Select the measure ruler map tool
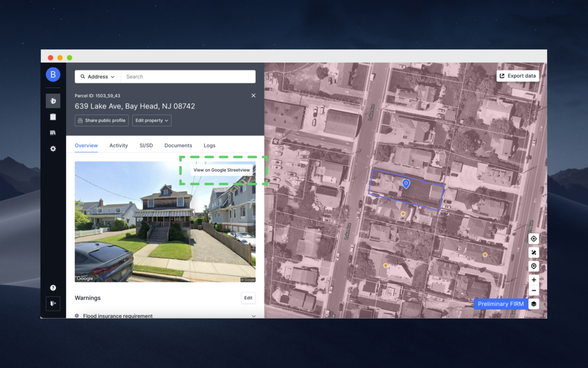Image resolution: width=588 pixels, height=368 pixels. click(x=533, y=252)
